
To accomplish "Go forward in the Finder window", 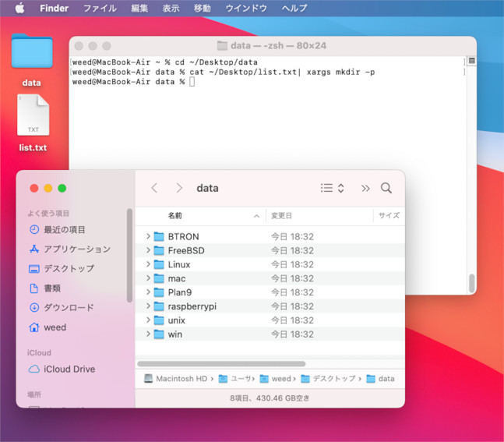I will point(179,188).
